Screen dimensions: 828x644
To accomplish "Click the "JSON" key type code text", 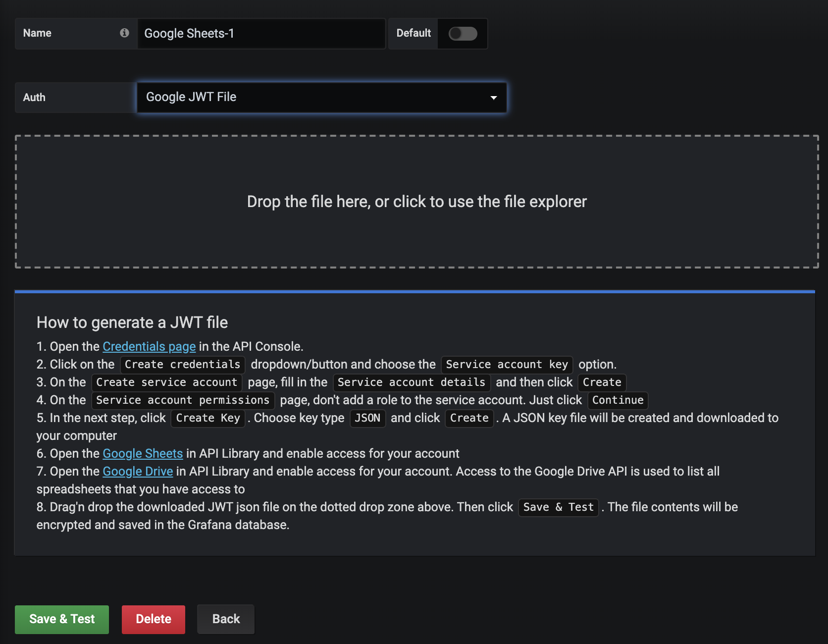I will [367, 418].
